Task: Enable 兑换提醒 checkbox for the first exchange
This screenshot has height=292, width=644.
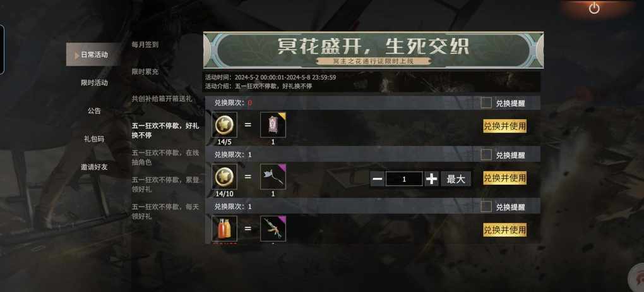Action: pyautogui.click(x=486, y=103)
